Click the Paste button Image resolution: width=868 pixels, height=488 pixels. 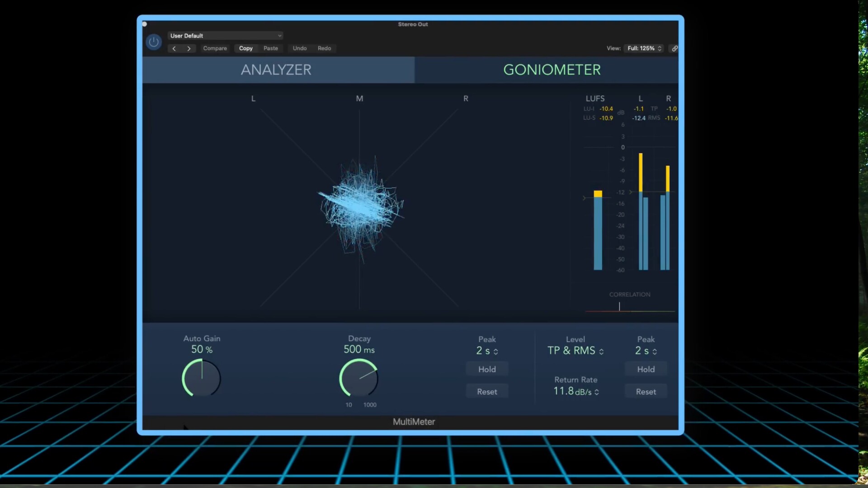(270, 48)
